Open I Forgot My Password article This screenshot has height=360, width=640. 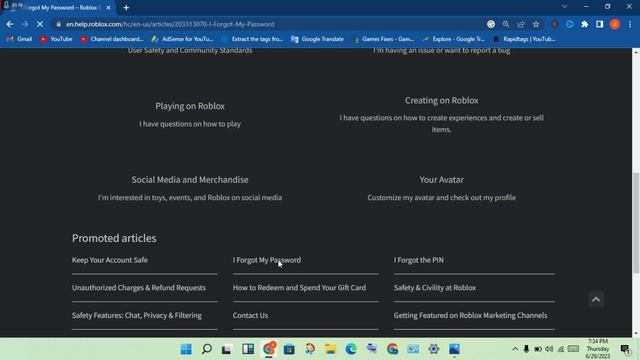pyautogui.click(x=267, y=260)
